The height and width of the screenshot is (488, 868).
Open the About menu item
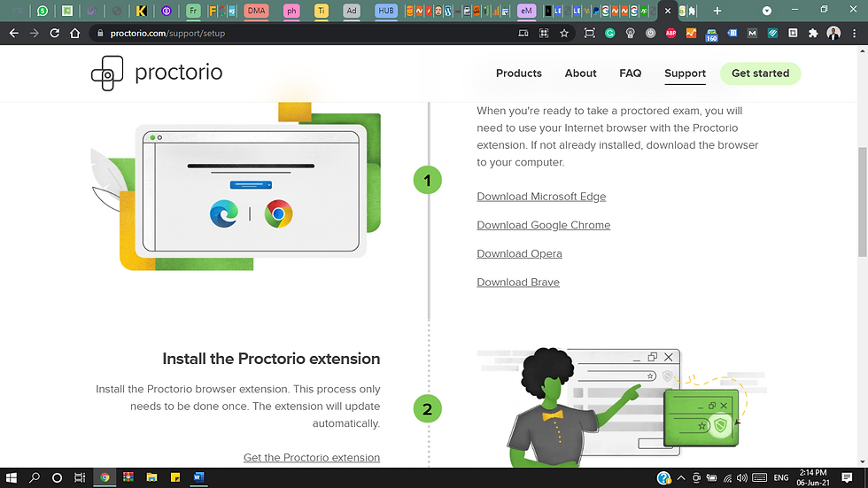(580, 74)
